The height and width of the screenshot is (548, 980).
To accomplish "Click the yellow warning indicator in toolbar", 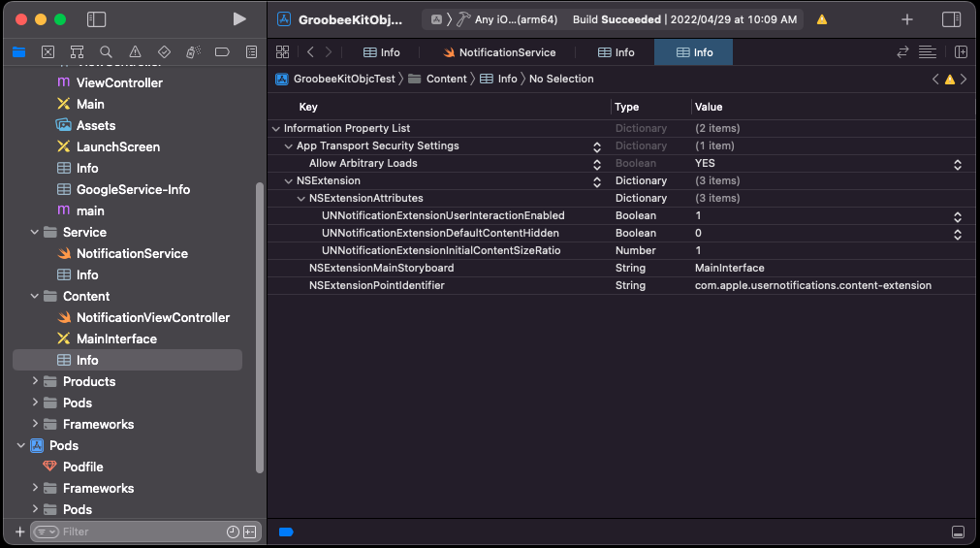I will tap(822, 19).
